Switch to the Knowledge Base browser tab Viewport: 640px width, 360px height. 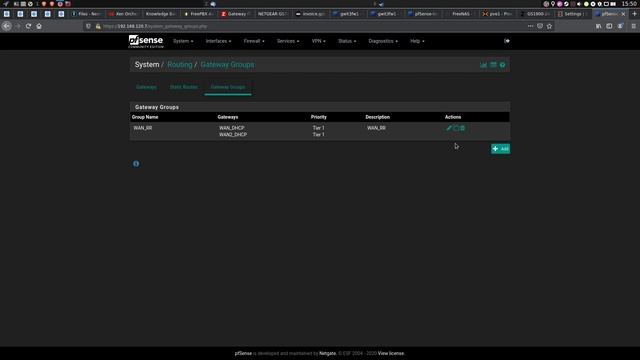click(x=161, y=14)
